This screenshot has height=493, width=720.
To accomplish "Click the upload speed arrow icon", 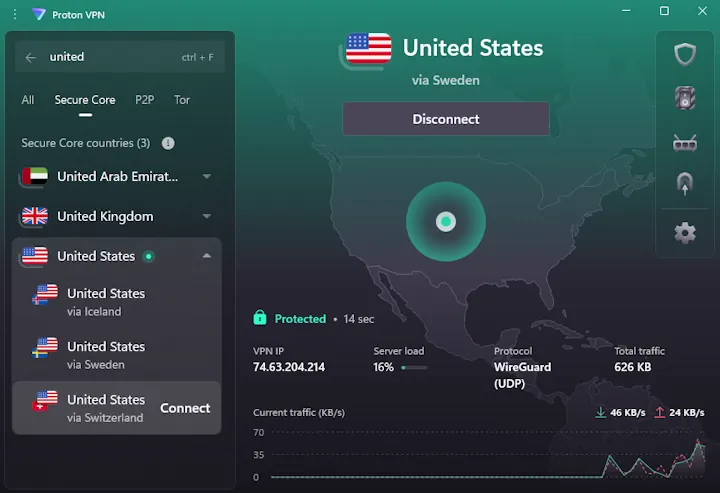I will [x=659, y=412].
